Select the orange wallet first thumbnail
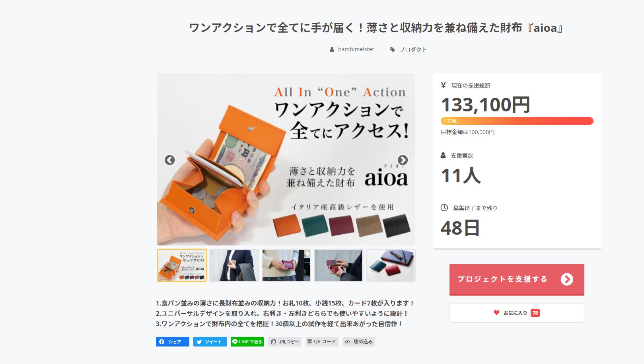The width and height of the screenshot is (644, 364). tap(182, 265)
